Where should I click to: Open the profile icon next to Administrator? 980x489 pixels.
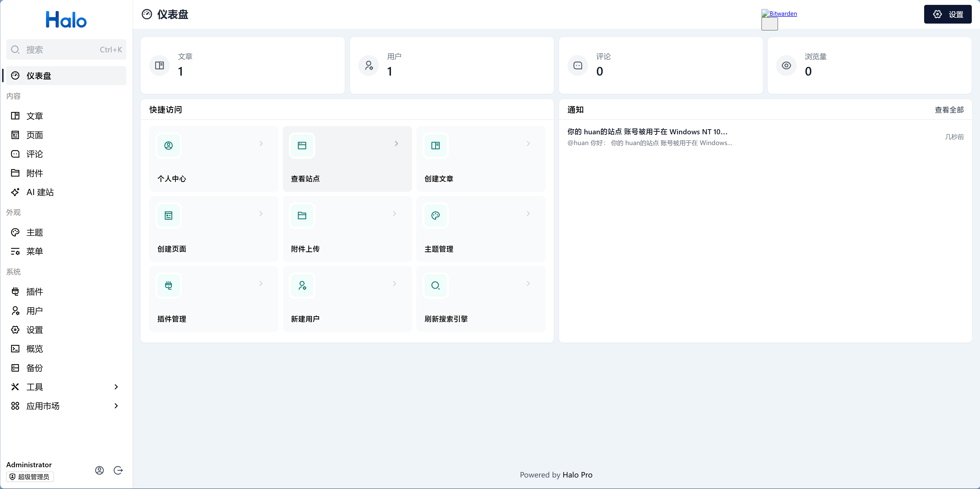click(x=99, y=470)
